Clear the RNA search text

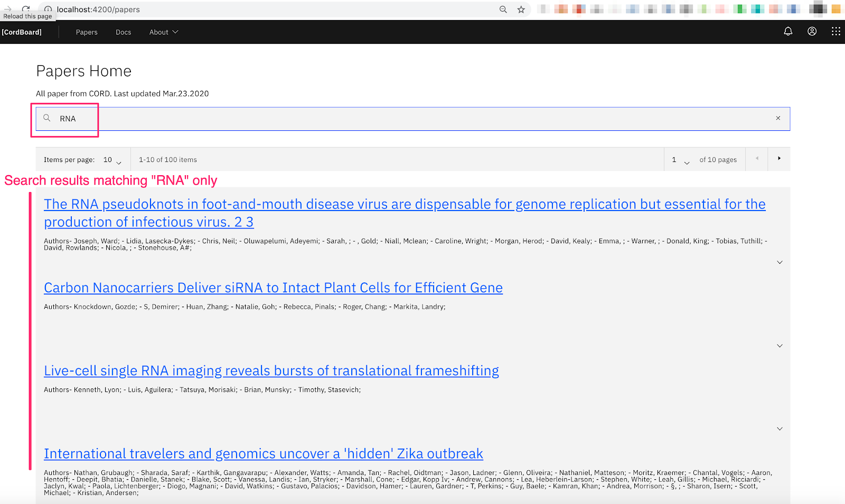(x=778, y=118)
